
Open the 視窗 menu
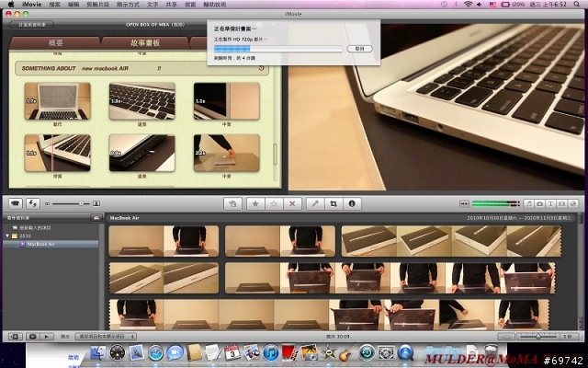(x=190, y=5)
